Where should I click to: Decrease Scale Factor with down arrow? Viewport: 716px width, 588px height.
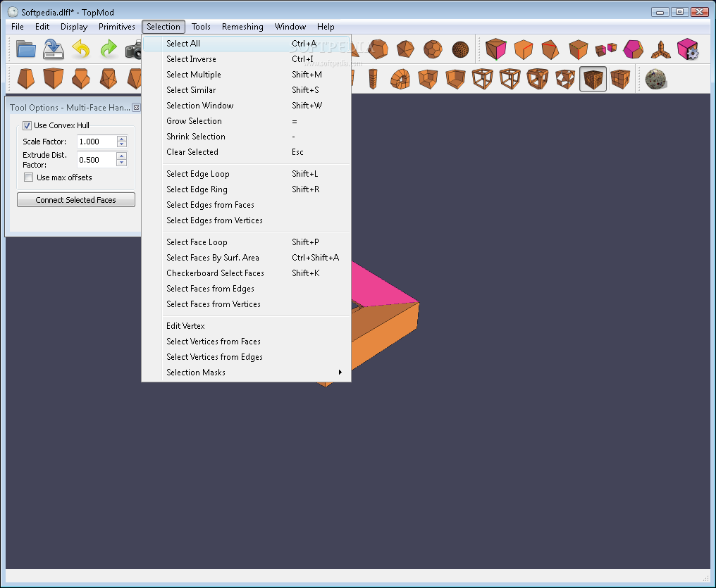(x=121, y=144)
